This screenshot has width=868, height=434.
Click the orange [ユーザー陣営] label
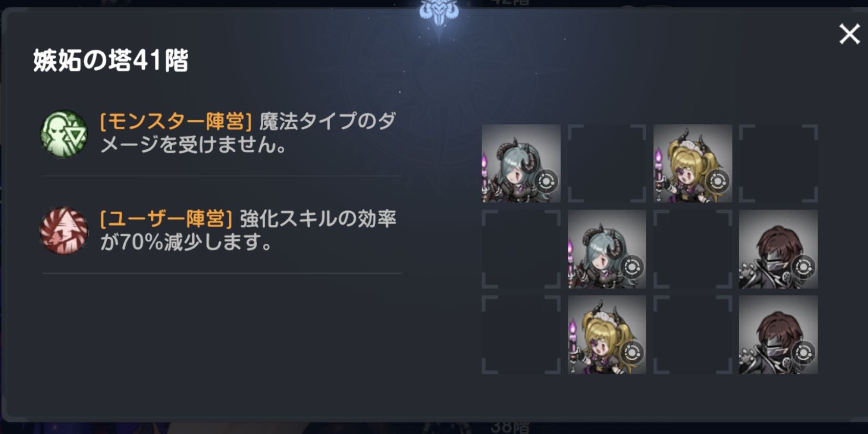166,219
